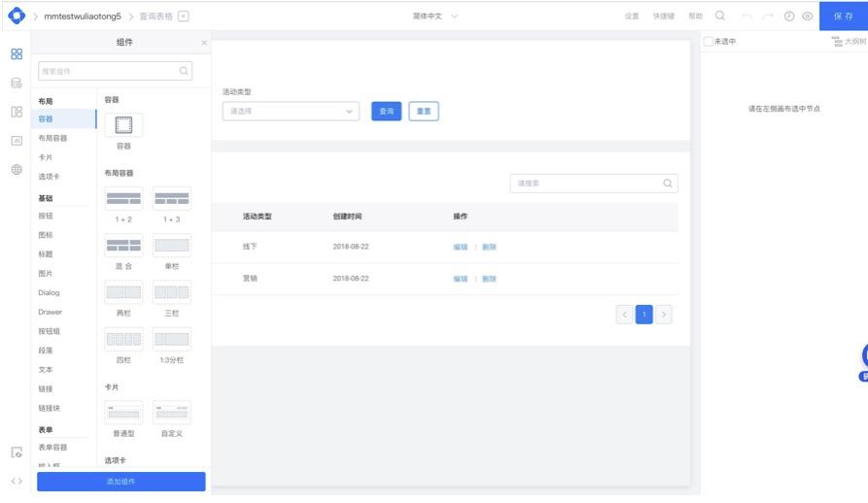
Task: Toggle the 未选中 checkbox
Action: 708,42
